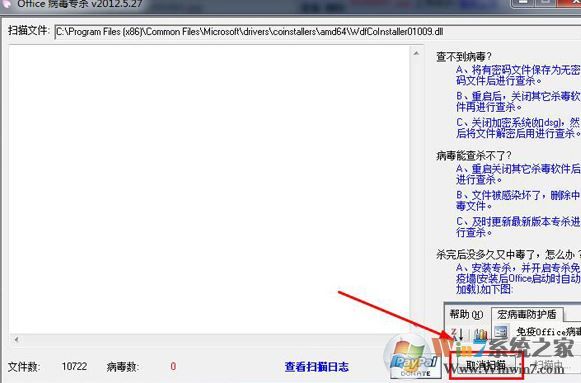Click the 取消扫描 cancel scan button

(486, 366)
